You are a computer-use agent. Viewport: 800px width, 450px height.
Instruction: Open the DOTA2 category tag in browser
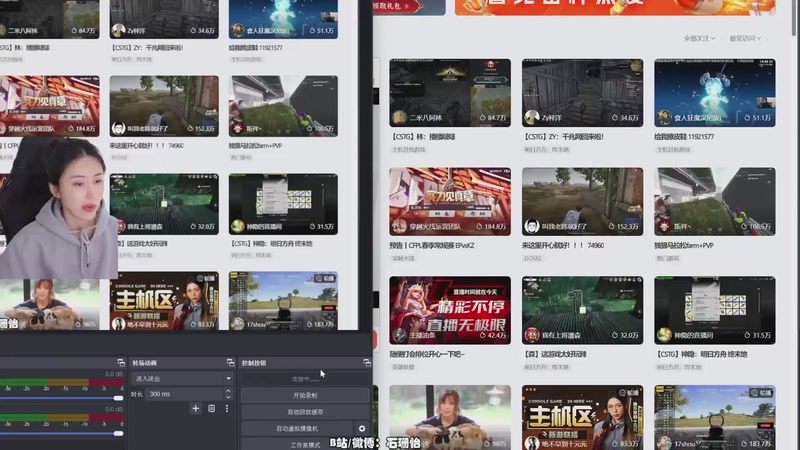coord(532,258)
